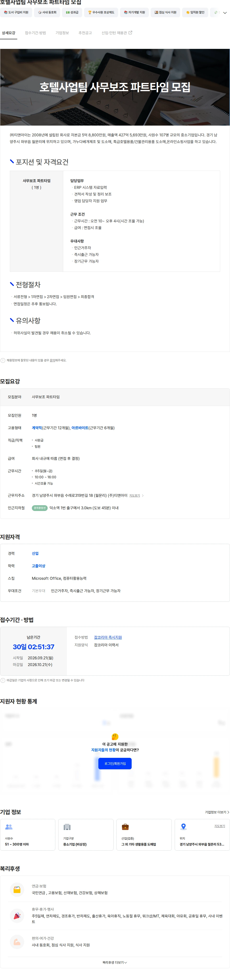Click the info icon beside 마감일 notice
Image resolution: width=230 pixels, height=980 pixels.
pos(3,680)
